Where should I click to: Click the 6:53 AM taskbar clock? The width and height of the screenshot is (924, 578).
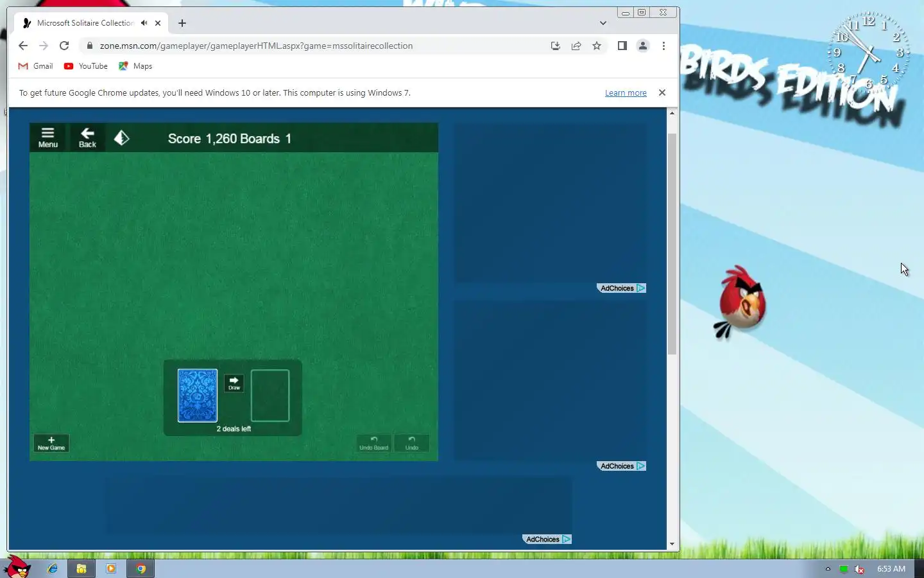point(891,569)
